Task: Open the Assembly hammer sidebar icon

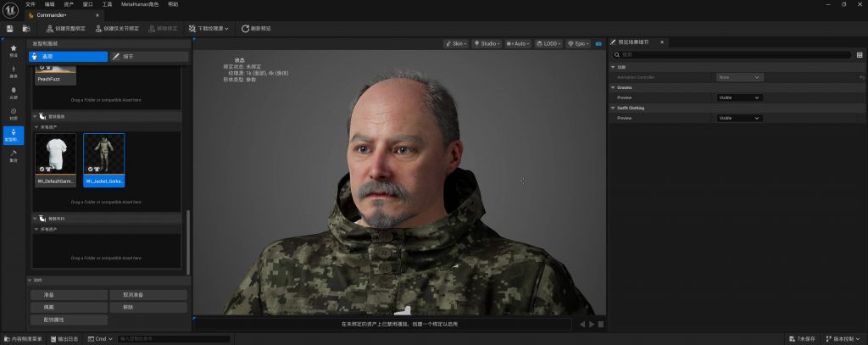Action: pos(13,155)
